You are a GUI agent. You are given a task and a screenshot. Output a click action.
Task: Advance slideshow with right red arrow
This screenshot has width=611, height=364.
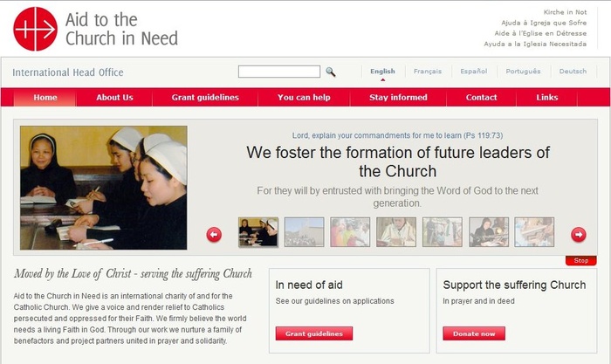click(x=578, y=235)
